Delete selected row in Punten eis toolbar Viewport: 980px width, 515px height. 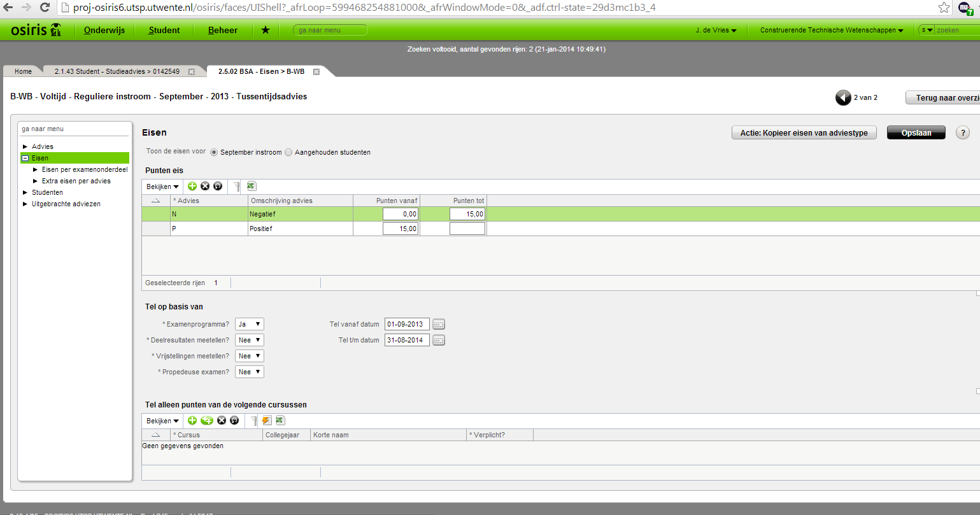[205, 186]
